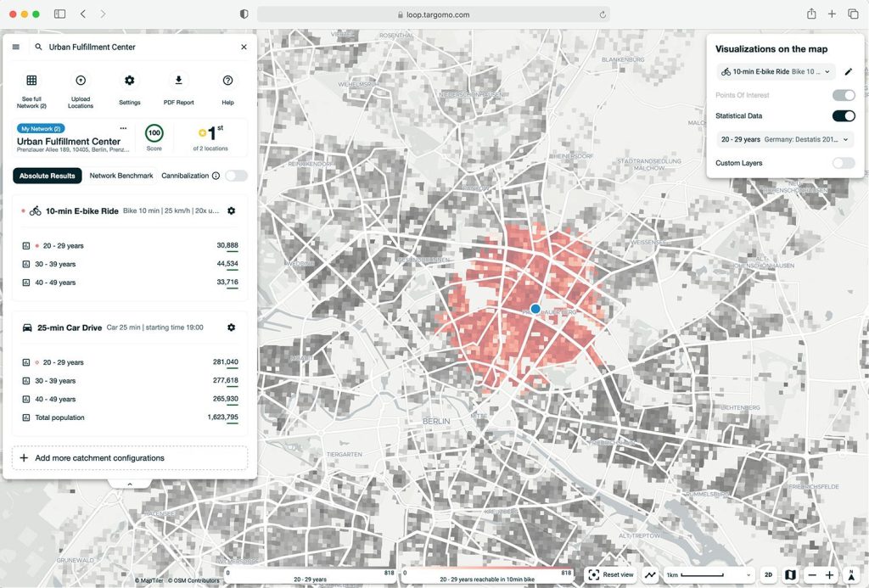
Task: Click the 1st of 2 locations ranking
Action: tap(210, 137)
